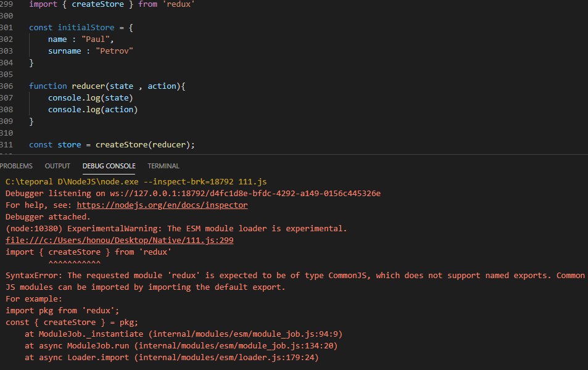Viewport: 588px width, 370px height.
Task: Select the DEBUG CONSOLE tab
Action: (109, 166)
